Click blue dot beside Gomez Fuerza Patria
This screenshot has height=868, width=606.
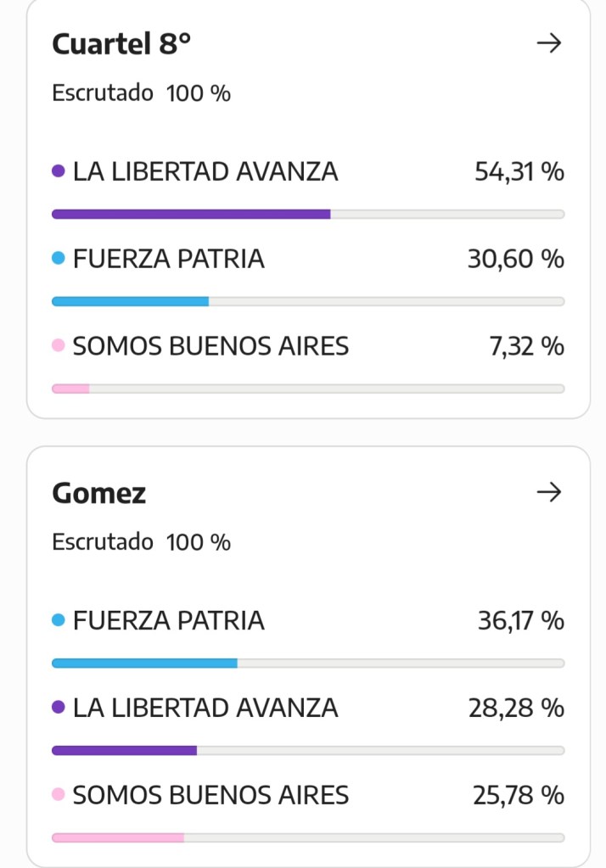(59, 620)
